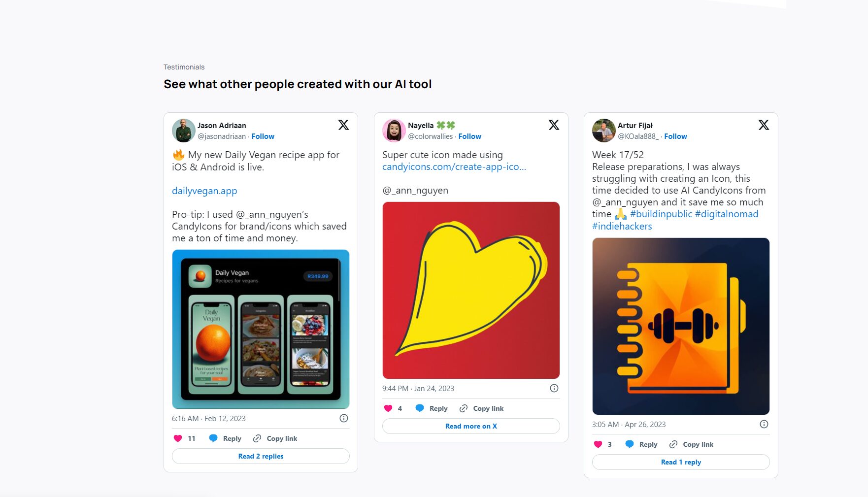
Task: Open the candyicons.com create-app-icon link
Action: (454, 167)
